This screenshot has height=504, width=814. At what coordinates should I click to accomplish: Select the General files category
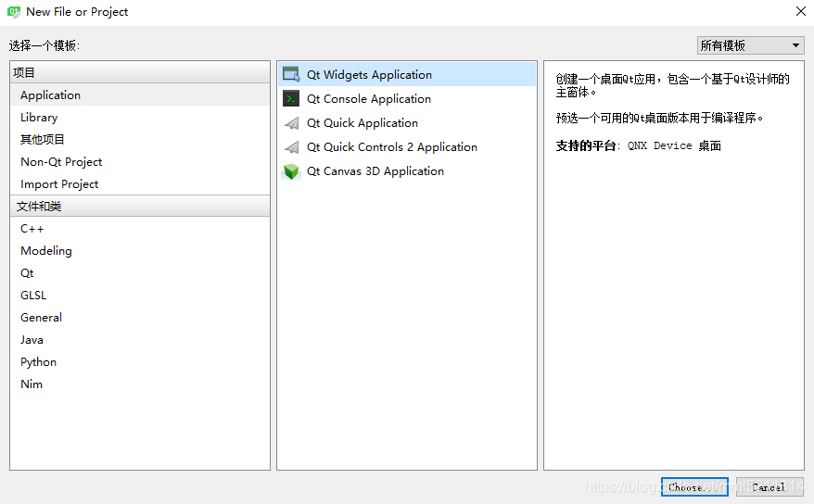pos(140,318)
